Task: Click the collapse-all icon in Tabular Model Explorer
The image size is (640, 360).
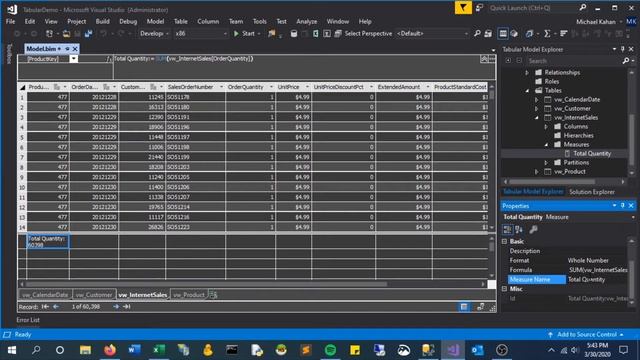Action: [519, 61]
